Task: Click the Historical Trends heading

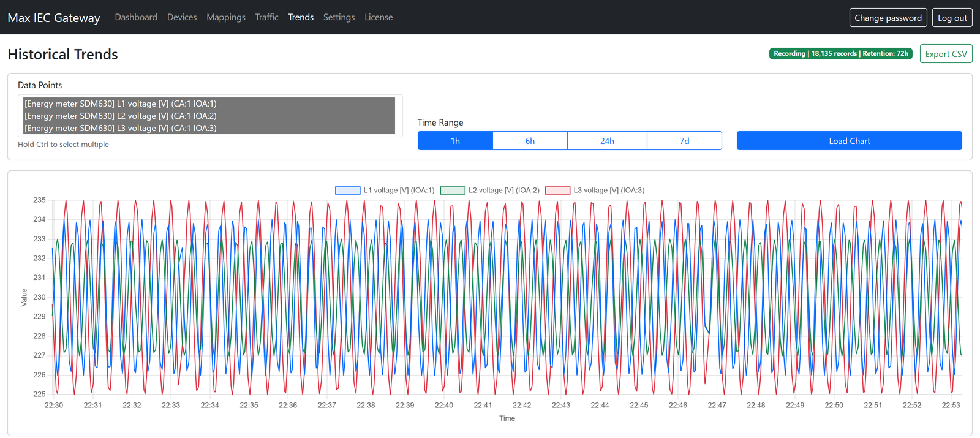Action: (62, 55)
